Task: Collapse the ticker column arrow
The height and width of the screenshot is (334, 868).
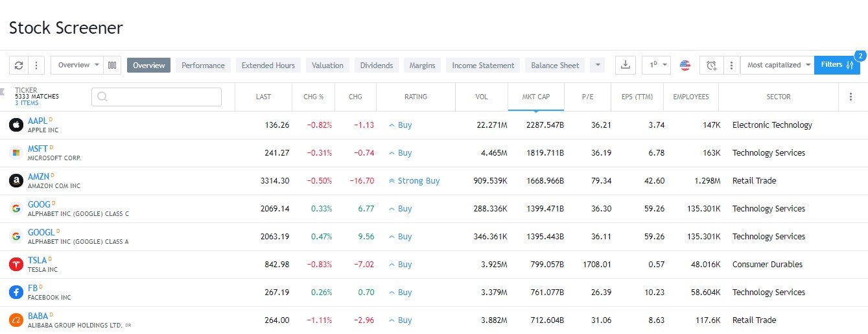Action: point(3,91)
